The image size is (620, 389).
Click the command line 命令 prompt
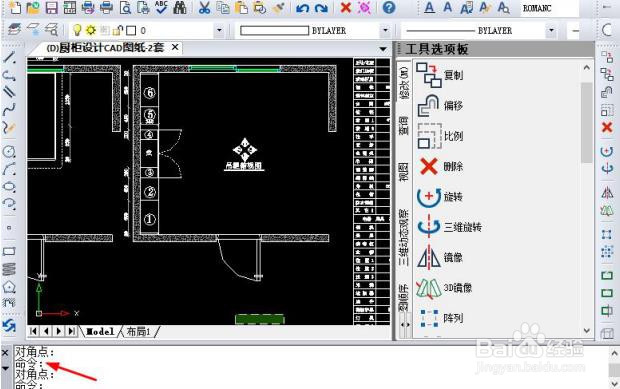[29, 363]
